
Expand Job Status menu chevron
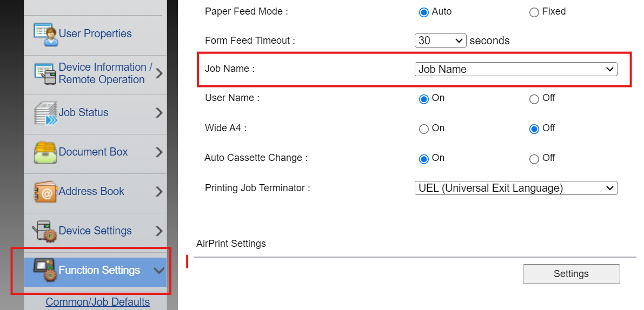click(159, 113)
